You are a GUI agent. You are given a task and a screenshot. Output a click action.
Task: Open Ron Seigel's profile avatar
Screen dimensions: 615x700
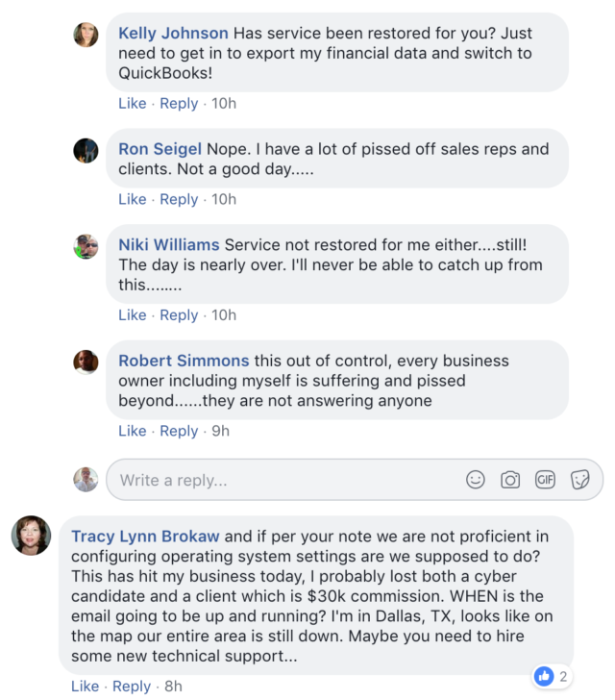pos(86,150)
